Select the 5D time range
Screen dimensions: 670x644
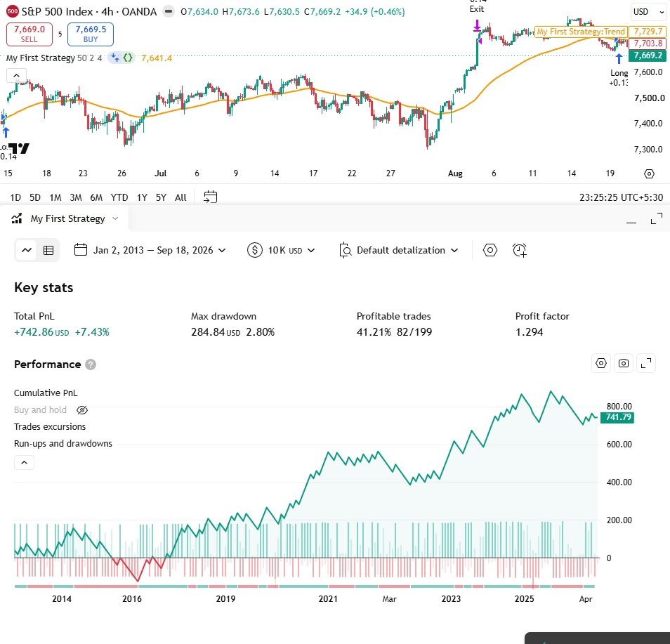pos(35,197)
